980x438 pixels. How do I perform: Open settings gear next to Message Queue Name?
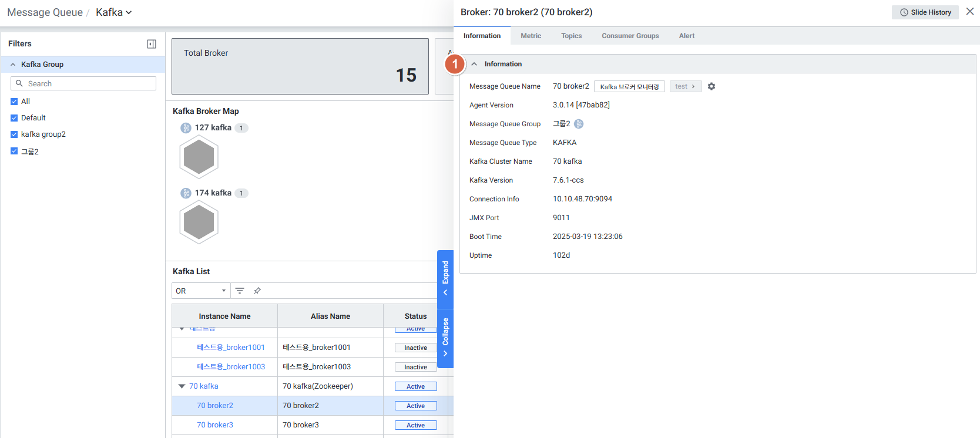tap(711, 86)
